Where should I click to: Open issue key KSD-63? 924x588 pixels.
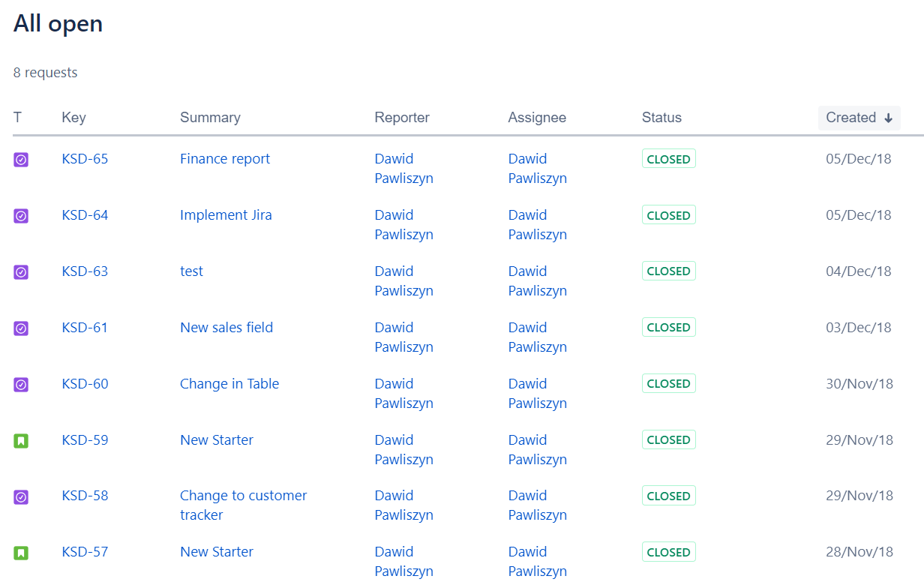tap(85, 271)
